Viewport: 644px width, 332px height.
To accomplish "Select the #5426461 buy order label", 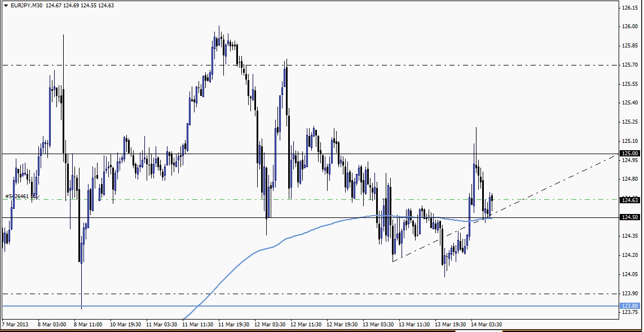I will point(22,196).
